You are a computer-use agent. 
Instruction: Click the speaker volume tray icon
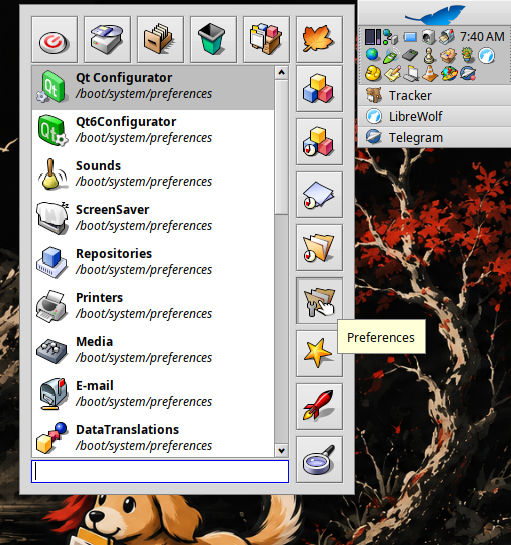[x=429, y=37]
